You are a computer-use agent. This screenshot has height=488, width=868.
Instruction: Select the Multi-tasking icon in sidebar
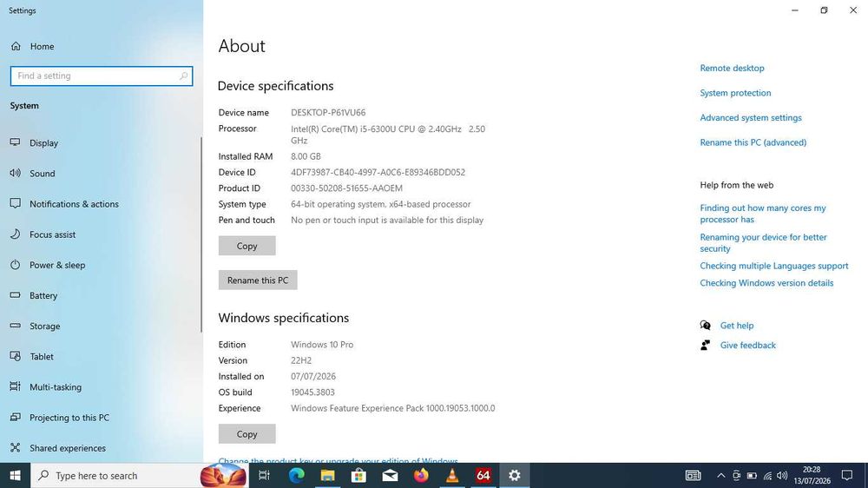16,386
